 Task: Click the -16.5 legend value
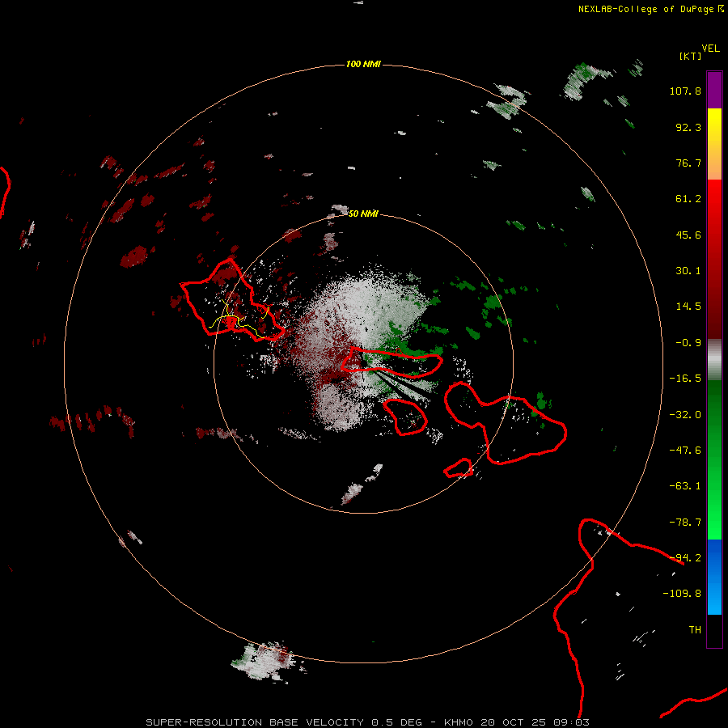coord(685,379)
